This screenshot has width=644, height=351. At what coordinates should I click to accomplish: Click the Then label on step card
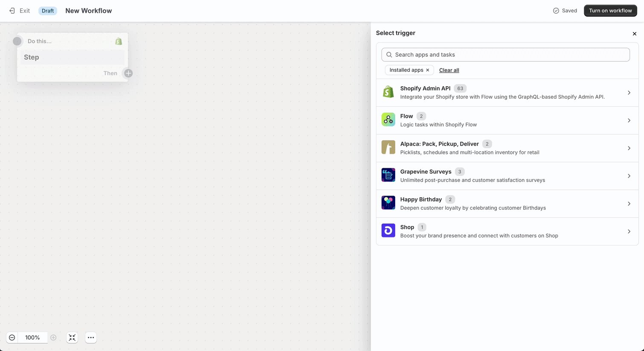pyautogui.click(x=110, y=73)
